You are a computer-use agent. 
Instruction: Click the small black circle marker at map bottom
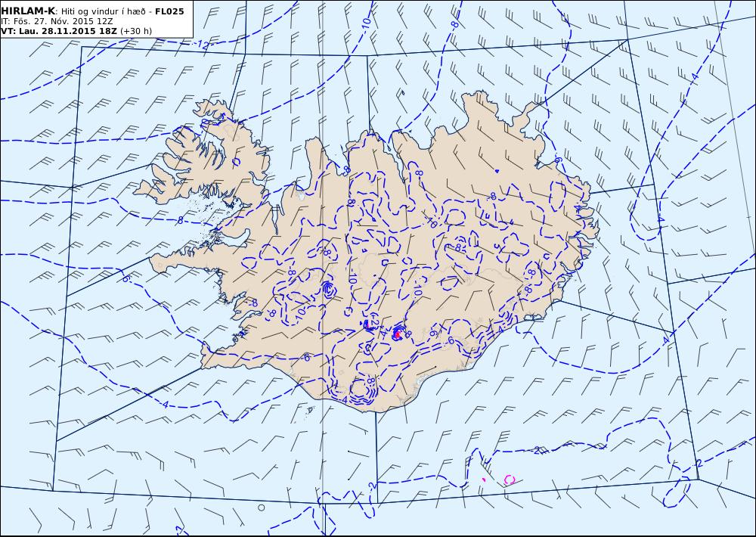(x=262, y=508)
